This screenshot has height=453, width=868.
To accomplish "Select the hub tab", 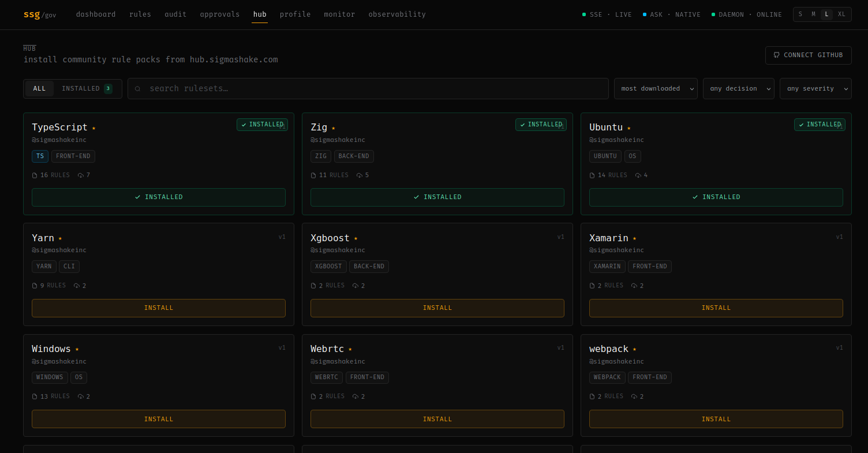I will [x=260, y=14].
